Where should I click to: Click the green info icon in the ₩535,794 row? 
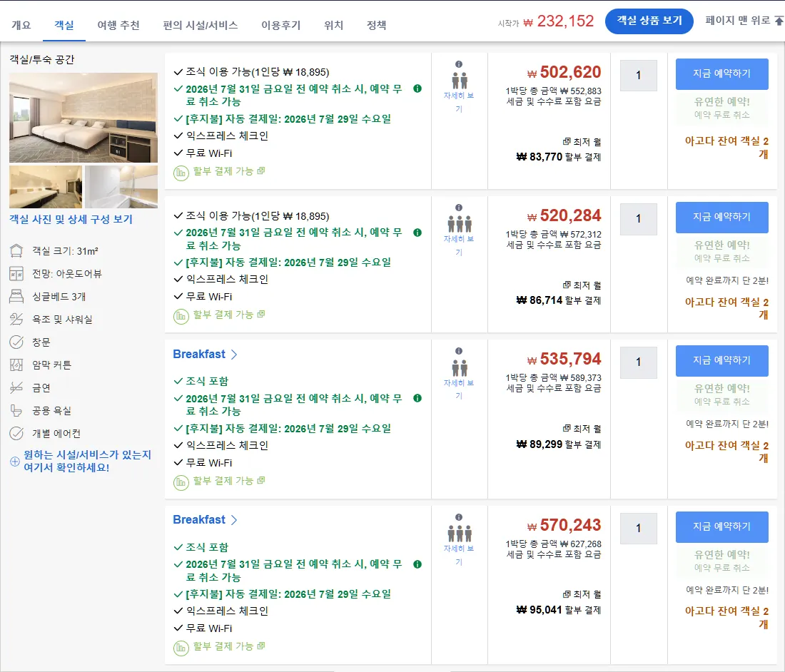[x=417, y=398]
